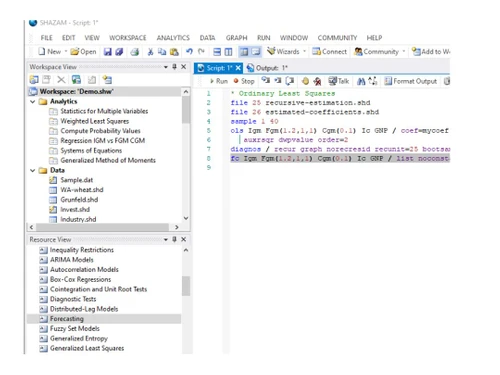Click the Paste clipboard icon
The width and height of the screenshot is (500, 375).
(174, 52)
